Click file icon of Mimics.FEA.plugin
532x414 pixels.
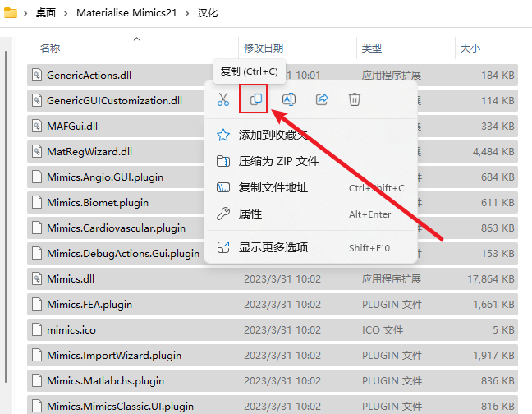(x=37, y=304)
